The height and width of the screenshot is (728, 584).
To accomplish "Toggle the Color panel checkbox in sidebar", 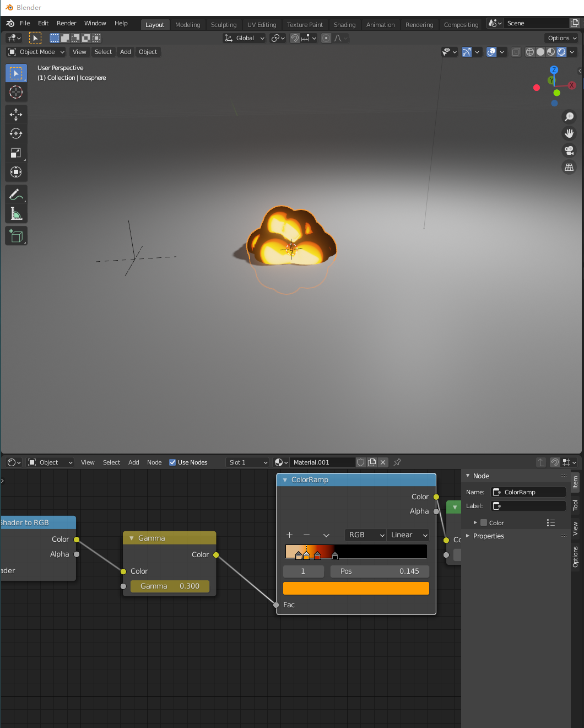I will (x=484, y=522).
